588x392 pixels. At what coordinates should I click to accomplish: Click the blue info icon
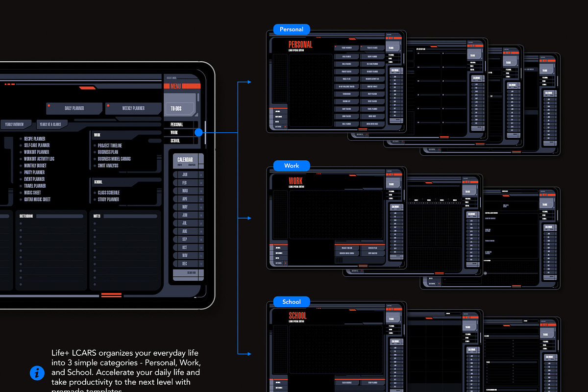pyautogui.click(x=37, y=373)
